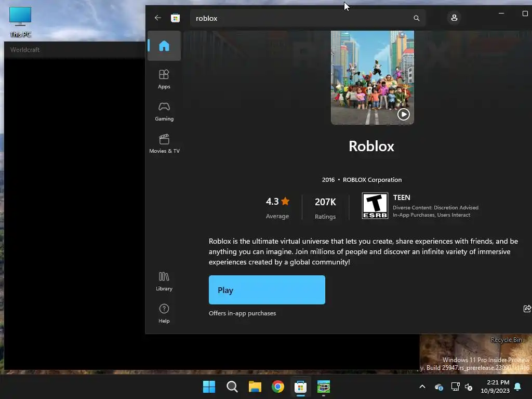This screenshot has height=399, width=532.
Task: Select the Recycle Bin desktop label
Action: 506,340
